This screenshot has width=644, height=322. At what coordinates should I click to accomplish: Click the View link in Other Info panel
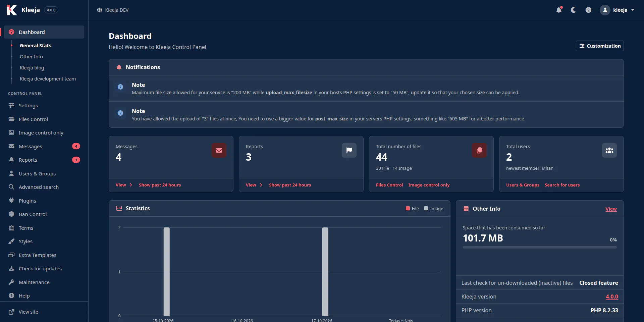click(x=611, y=209)
